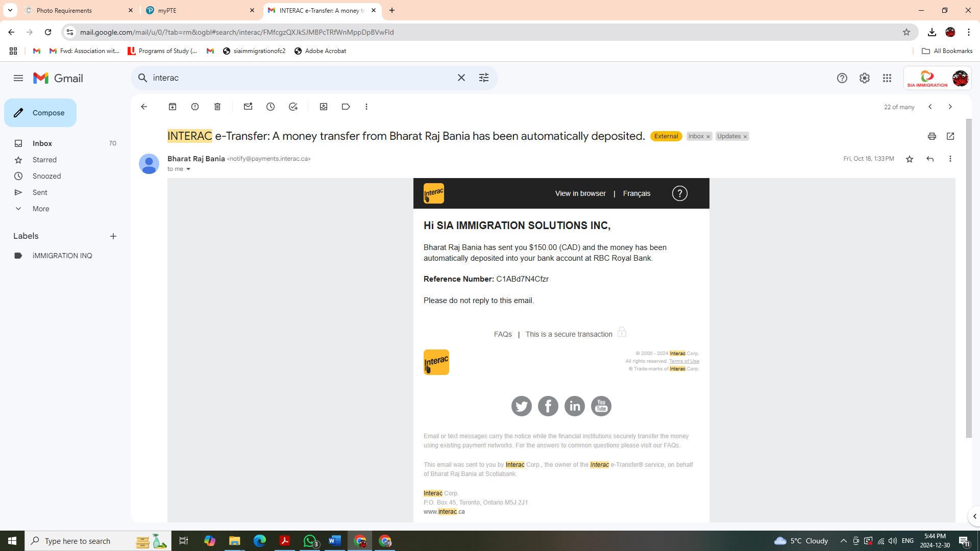980x551 pixels.
Task: Open the Google apps grid
Action: (x=887, y=78)
